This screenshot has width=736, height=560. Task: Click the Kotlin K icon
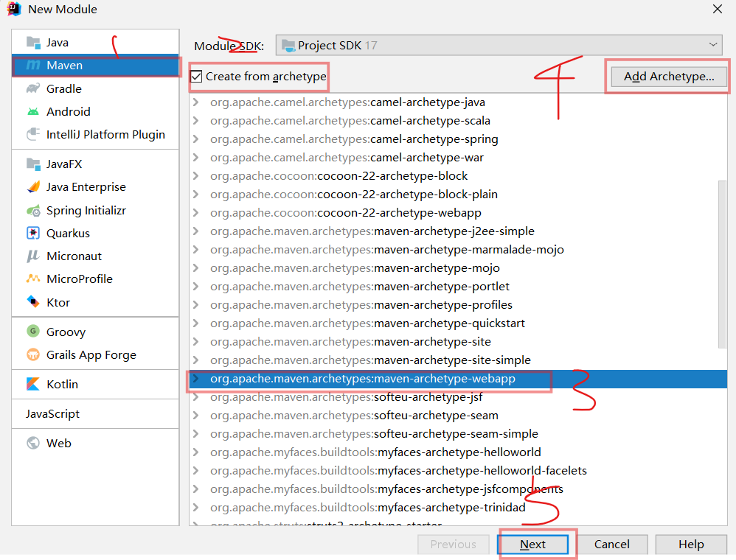pos(33,384)
